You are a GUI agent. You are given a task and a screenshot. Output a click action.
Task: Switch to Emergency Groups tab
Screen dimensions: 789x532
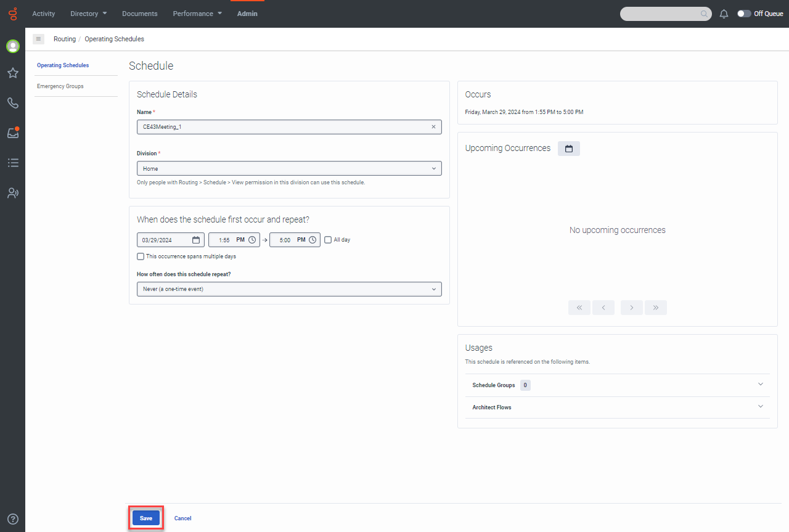(60, 86)
